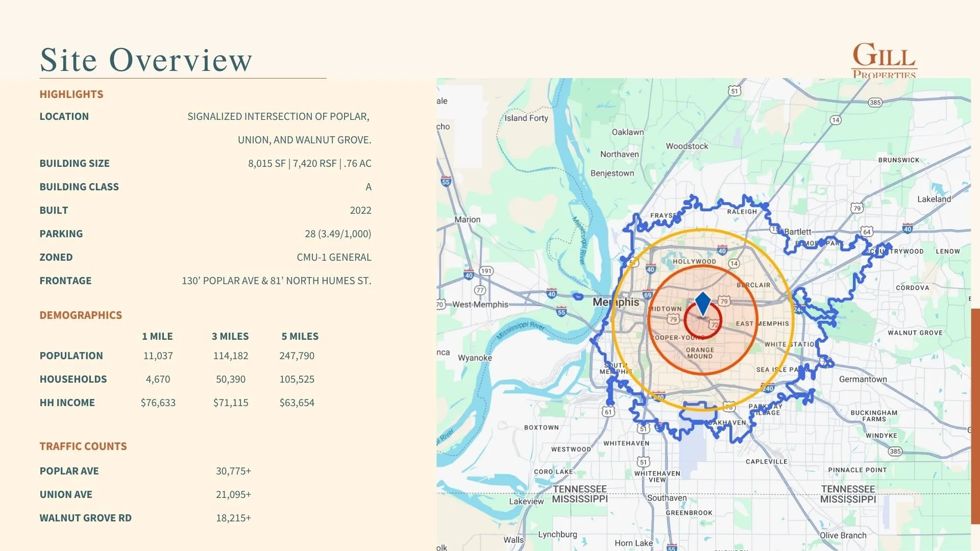Select the Site Overview title
The width and height of the screenshot is (980, 551).
[146, 60]
